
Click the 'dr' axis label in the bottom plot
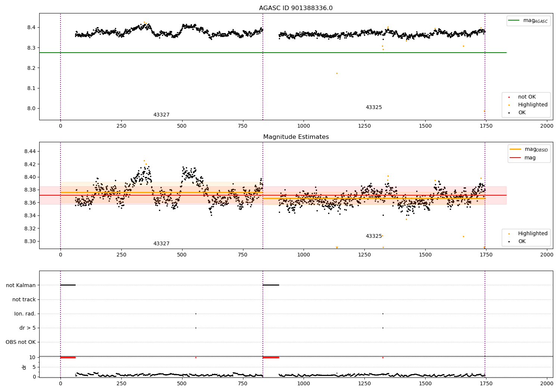(x=24, y=367)
